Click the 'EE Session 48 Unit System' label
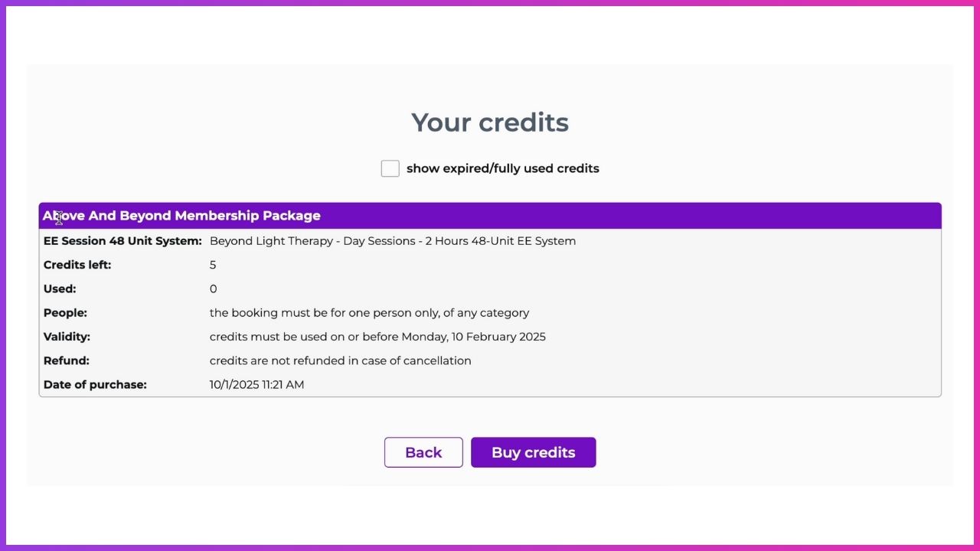 pos(122,241)
